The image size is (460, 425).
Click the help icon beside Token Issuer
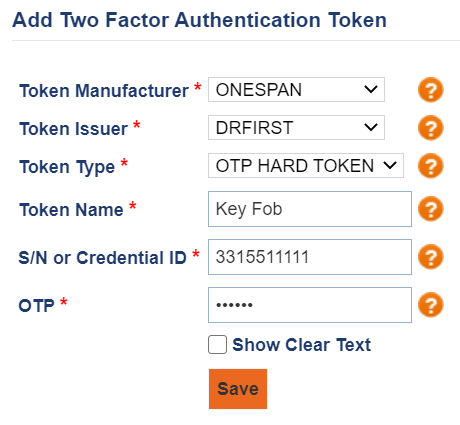(430, 128)
